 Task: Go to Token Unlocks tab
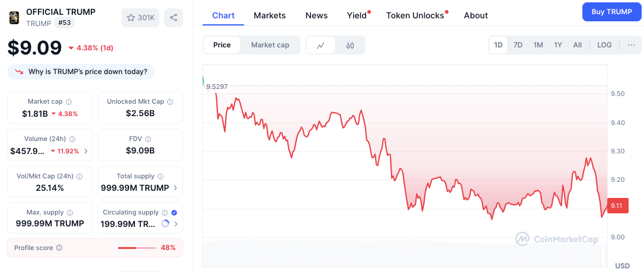pos(415,15)
